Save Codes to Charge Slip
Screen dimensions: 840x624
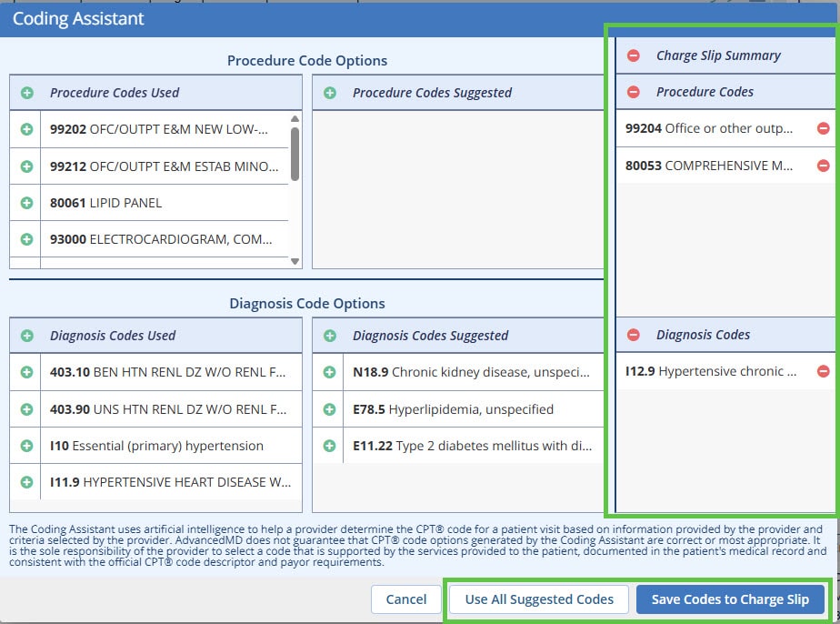(730, 599)
